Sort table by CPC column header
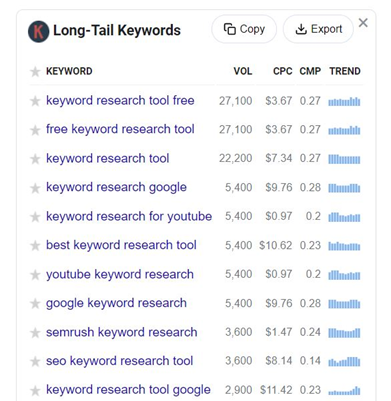This screenshot has height=401, width=391. click(283, 71)
